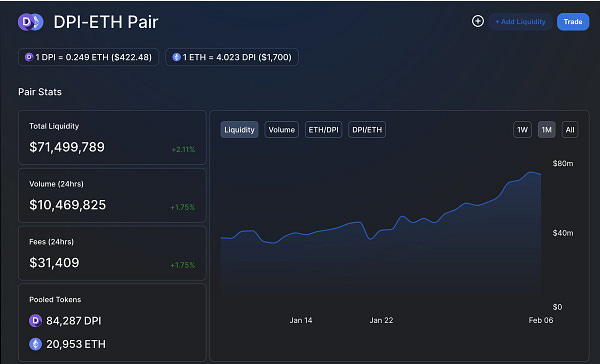Click the Add Liquidity button
600x364 pixels.
coord(520,22)
